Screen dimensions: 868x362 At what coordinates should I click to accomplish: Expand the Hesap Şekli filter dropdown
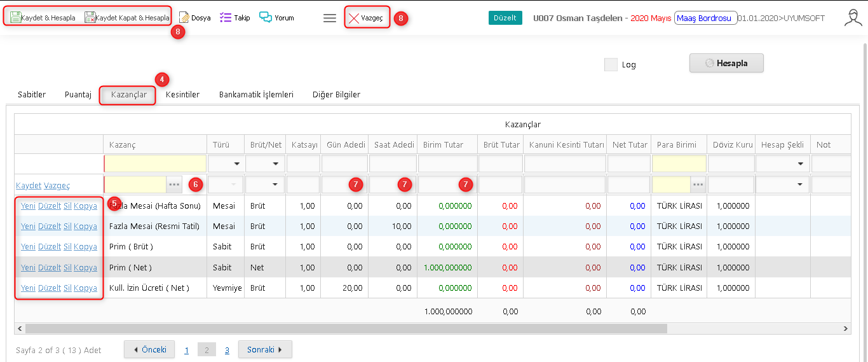pos(800,164)
